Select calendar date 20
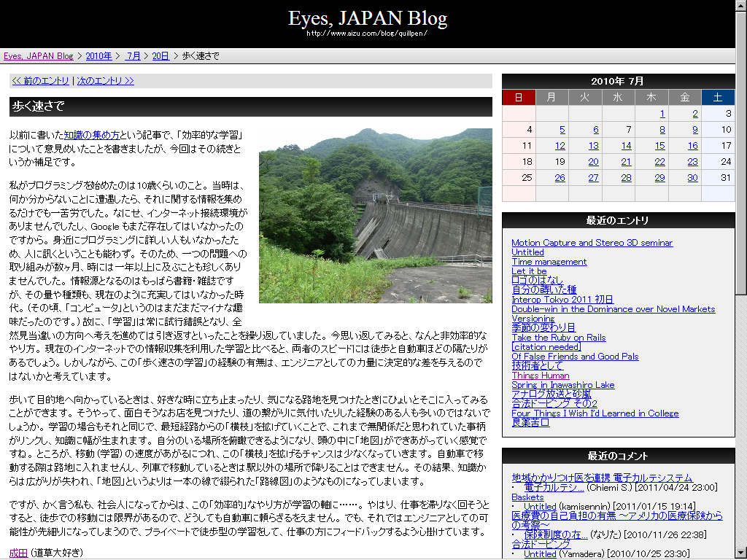 (x=593, y=162)
